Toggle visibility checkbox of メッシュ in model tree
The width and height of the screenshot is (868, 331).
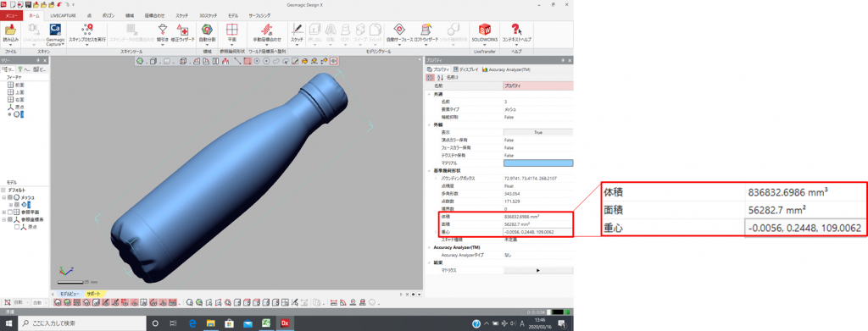click(x=11, y=197)
